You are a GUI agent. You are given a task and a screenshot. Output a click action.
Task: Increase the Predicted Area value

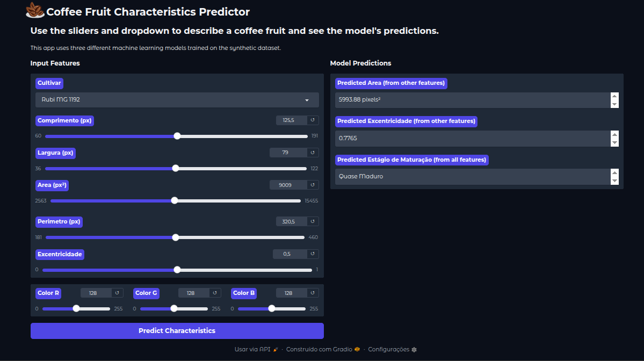(x=614, y=97)
